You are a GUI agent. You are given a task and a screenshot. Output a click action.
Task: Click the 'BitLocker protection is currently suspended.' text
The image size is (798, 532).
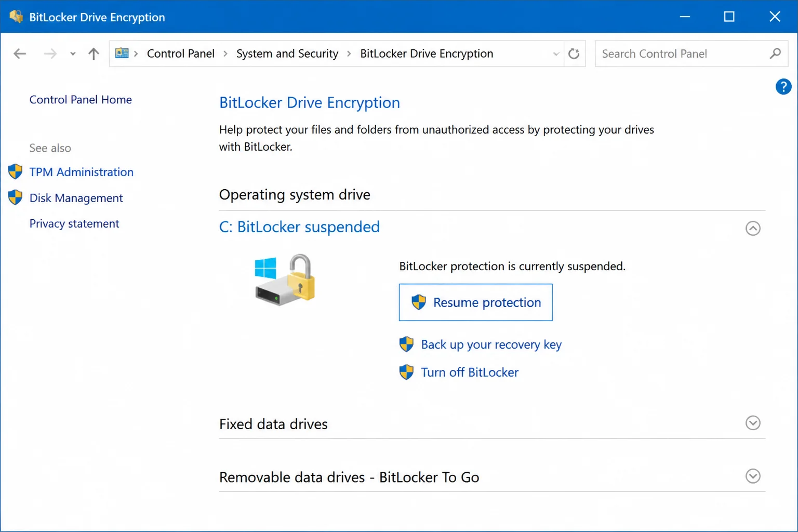512,267
